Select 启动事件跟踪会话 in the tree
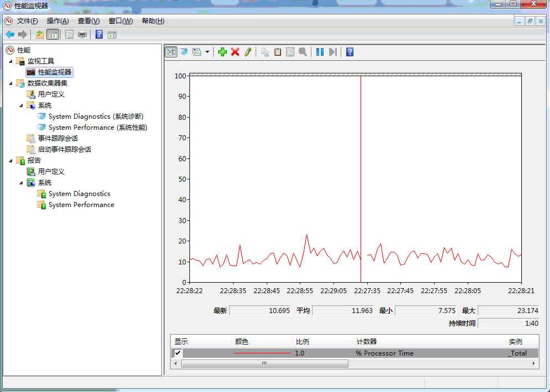The height and width of the screenshot is (392, 550). point(65,150)
